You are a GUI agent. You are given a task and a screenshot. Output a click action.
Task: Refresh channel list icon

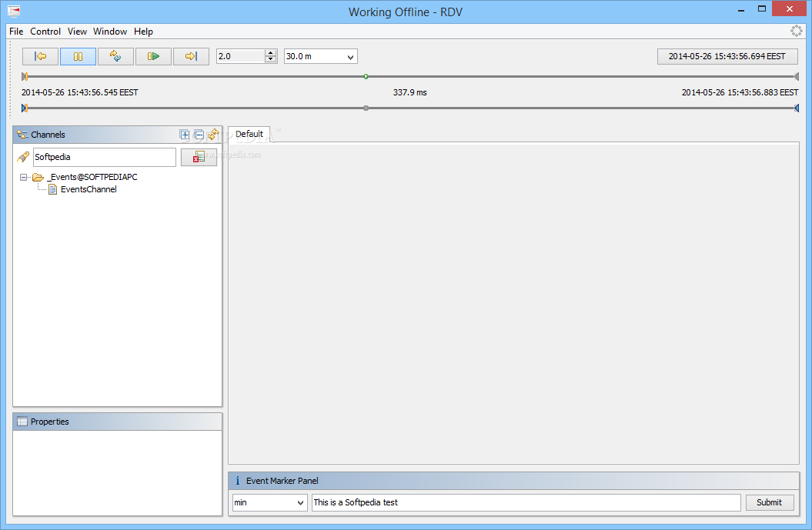(213, 135)
